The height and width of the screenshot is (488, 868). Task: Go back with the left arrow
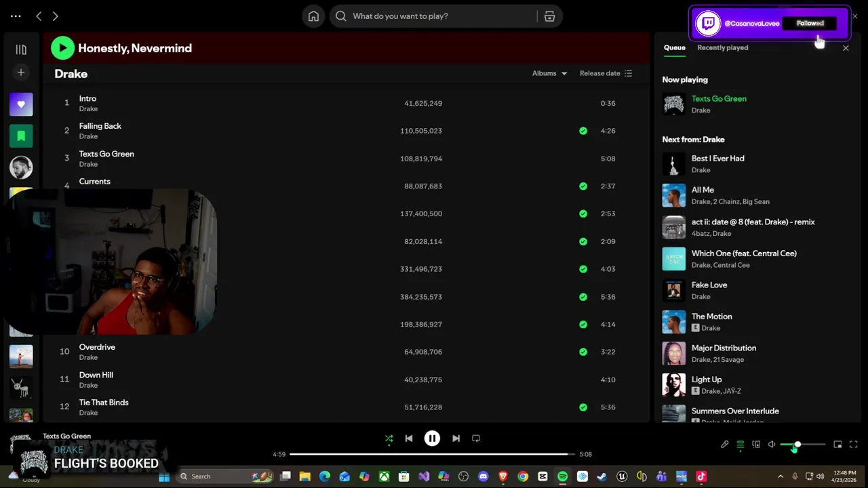[39, 16]
